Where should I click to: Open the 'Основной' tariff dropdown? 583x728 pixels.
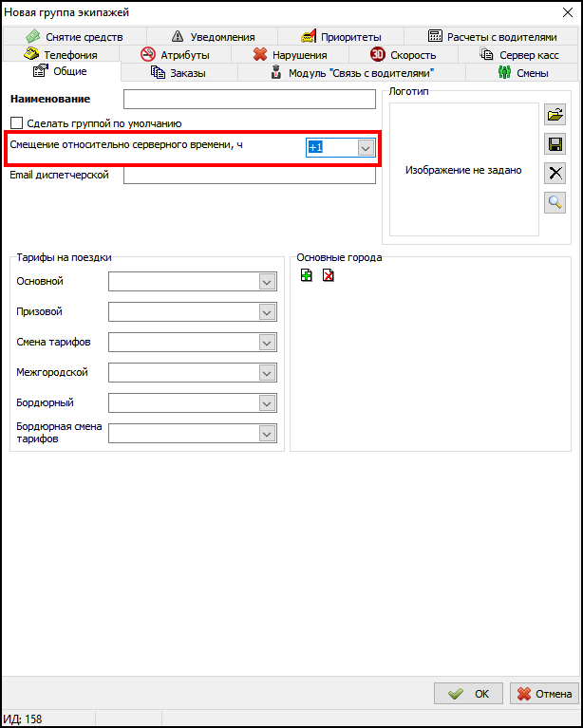[267, 282]
